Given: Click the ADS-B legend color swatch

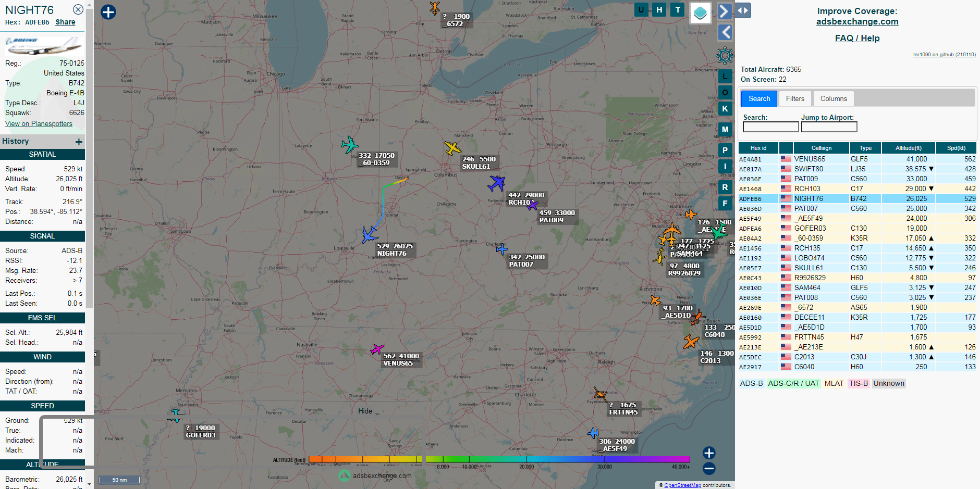Looking at the screenshot, I should (751, 383).
